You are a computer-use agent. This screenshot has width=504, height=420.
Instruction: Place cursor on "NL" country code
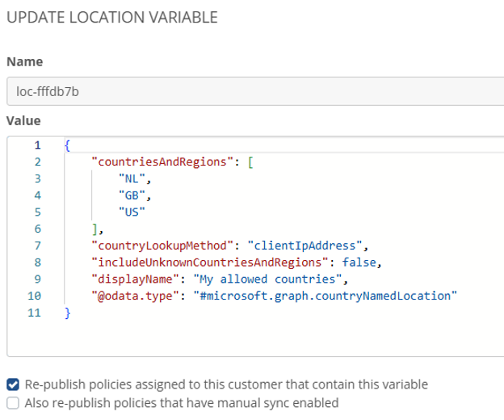coord(130,179)
